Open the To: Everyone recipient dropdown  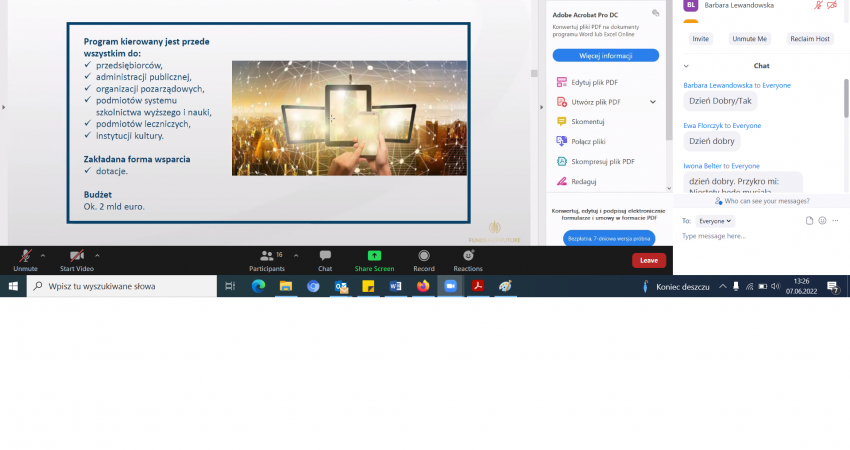click(715, 221)
